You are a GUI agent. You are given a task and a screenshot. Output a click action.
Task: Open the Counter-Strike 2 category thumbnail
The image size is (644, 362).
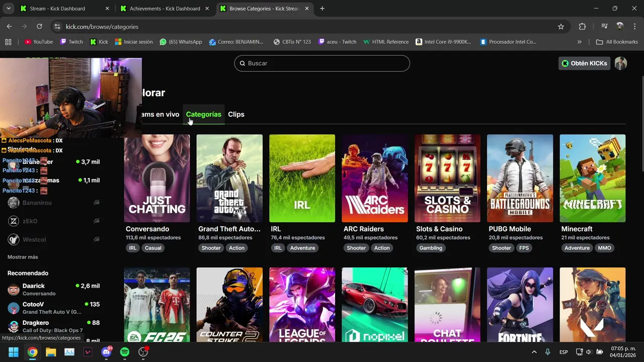coord(229,305)
